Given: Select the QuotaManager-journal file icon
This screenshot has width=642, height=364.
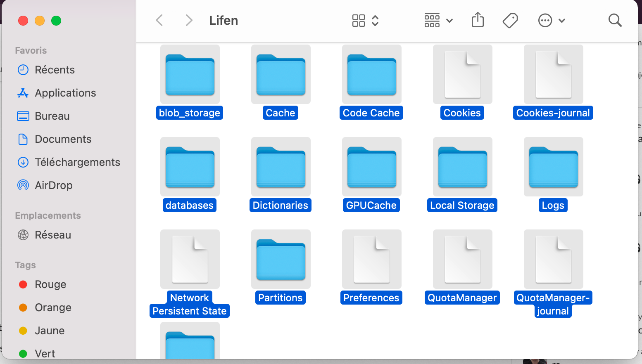Looking at the screenshot, I should point(554,260).
